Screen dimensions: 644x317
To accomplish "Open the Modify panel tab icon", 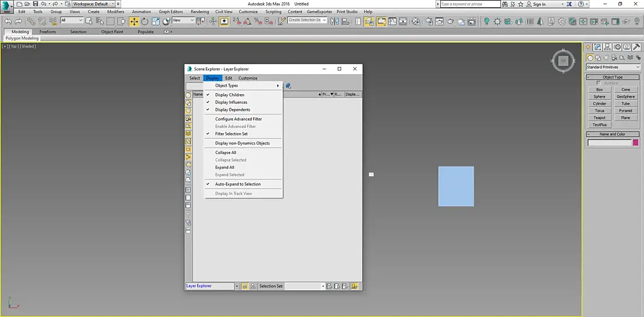I will 598,47.
